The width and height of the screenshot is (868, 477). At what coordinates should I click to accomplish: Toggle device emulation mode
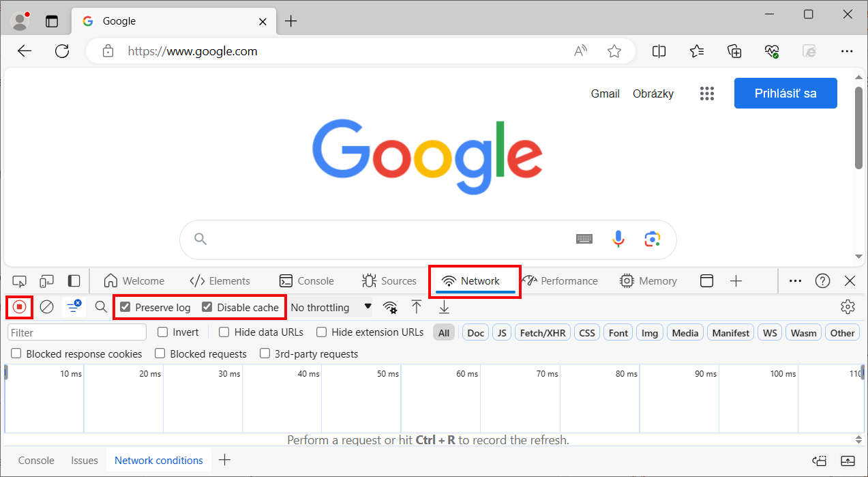click(x=46, y=281)
